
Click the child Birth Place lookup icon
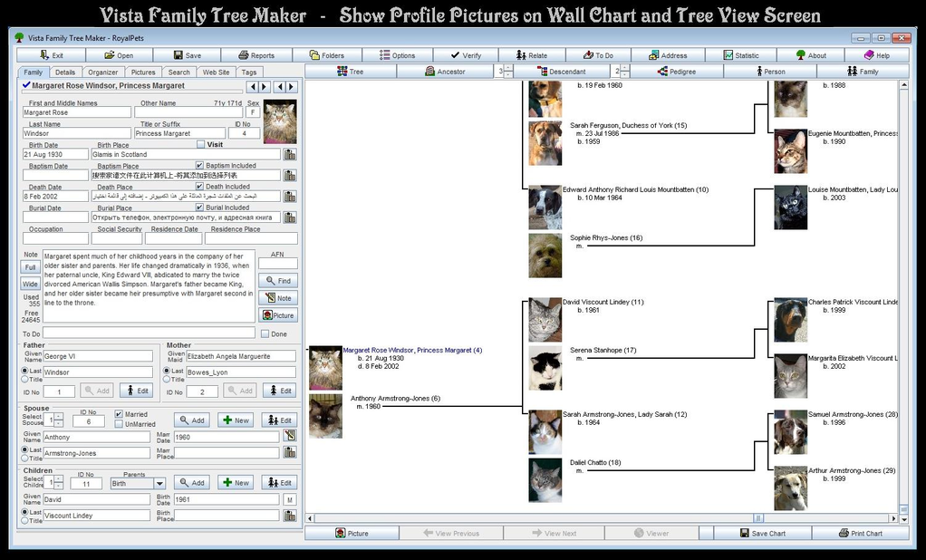pos(289,515)
